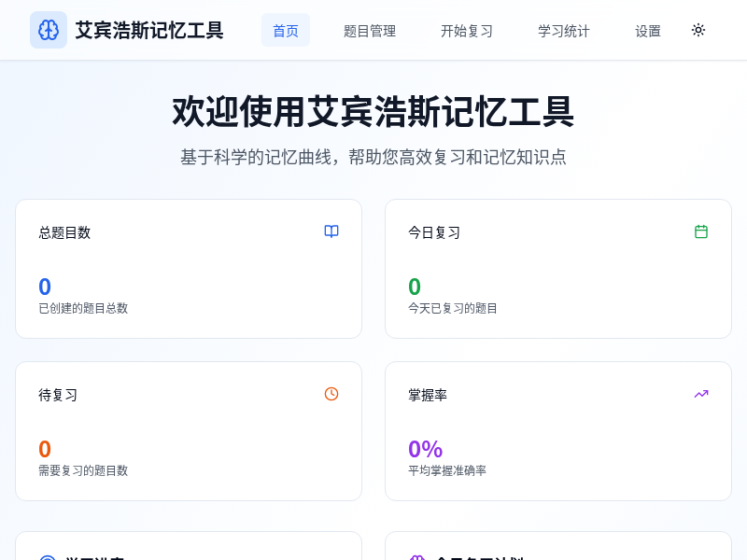This screenshot has width=747, height=560.
Task: Go to 题目管理 page
Action: pyautogui.click(x=370, y=31)
